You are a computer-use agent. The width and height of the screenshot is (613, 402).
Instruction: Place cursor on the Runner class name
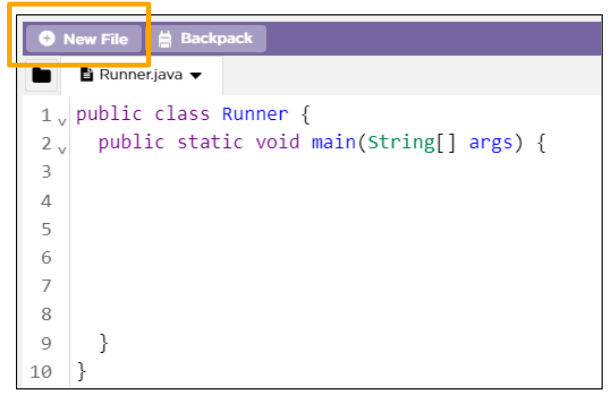[255, 114]
